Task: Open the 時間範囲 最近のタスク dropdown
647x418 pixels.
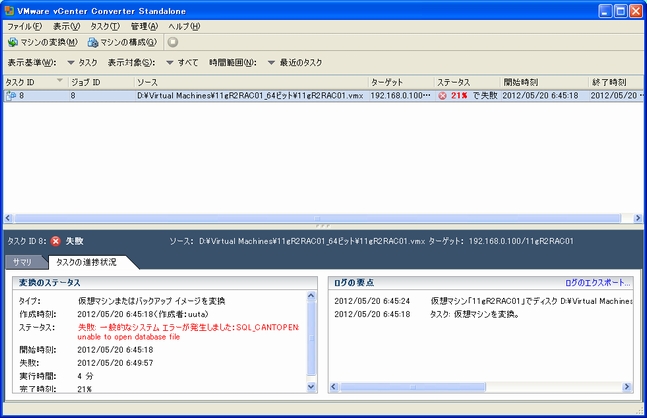Action: coord(295,63)
